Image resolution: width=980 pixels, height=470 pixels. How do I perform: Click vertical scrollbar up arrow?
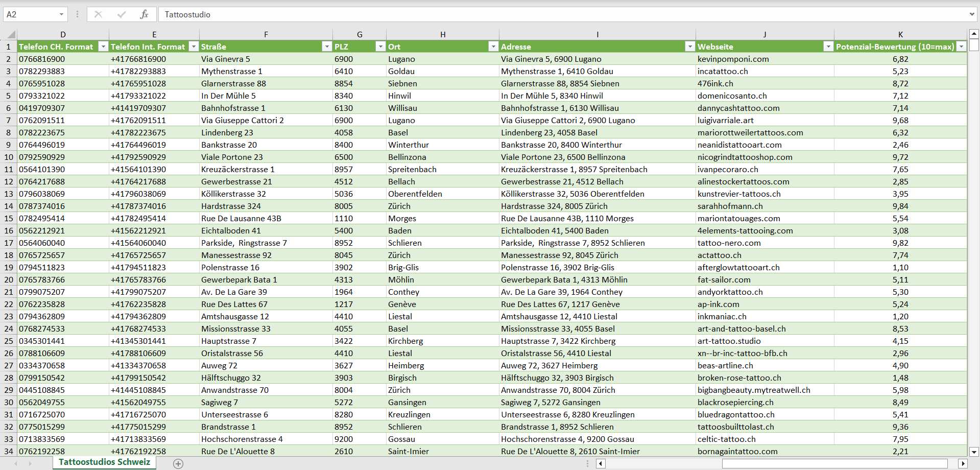[x=974, y=34]
